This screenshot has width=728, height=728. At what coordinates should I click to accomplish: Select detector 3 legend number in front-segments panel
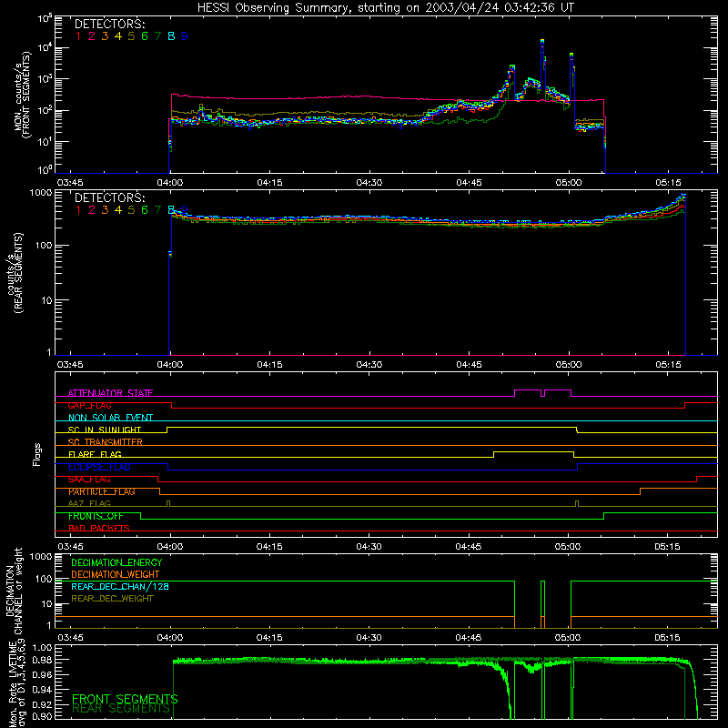(x=105, y=36)
